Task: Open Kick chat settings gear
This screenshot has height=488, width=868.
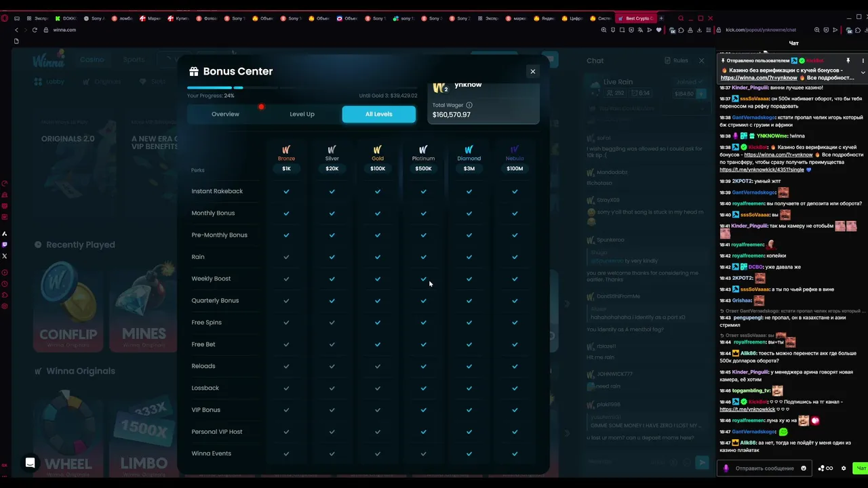Action: tap(844, 468)
